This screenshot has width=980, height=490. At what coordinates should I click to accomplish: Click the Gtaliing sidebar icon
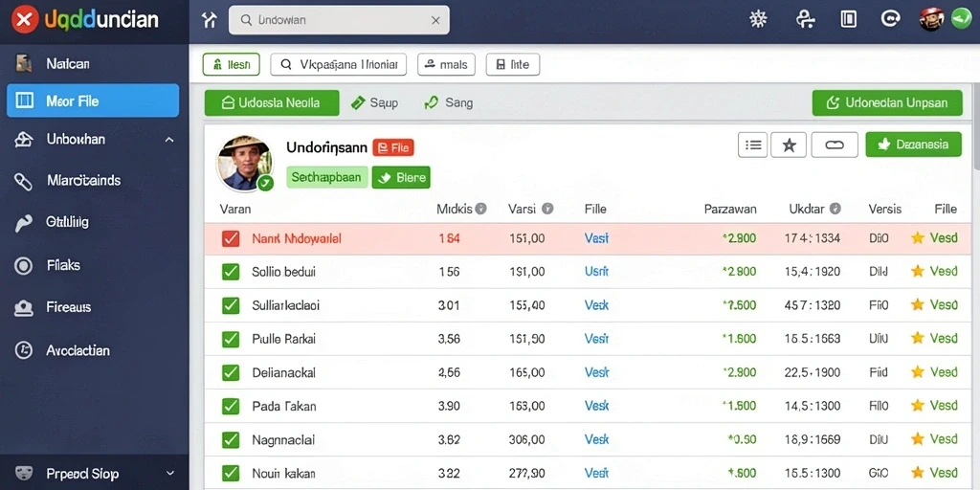23,222
